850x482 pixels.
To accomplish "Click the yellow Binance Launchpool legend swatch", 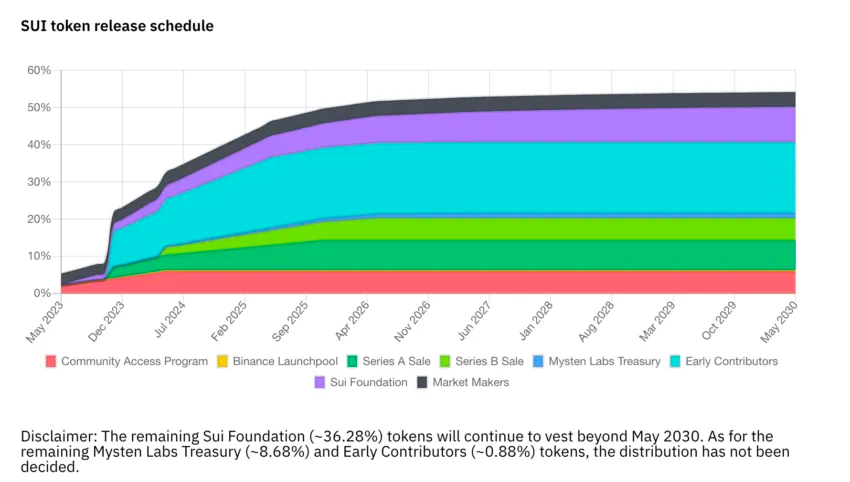I will click(222, 362).
